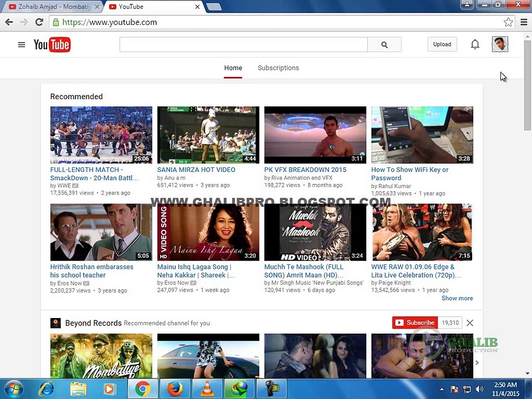Show next Beyond Records videos arrow
This screenshot has height=399, width=532.
pos(477,362)
